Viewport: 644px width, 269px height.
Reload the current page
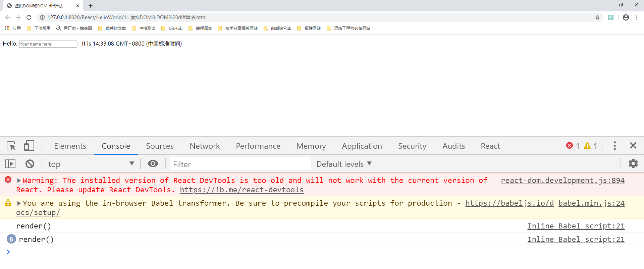[29, 17]
